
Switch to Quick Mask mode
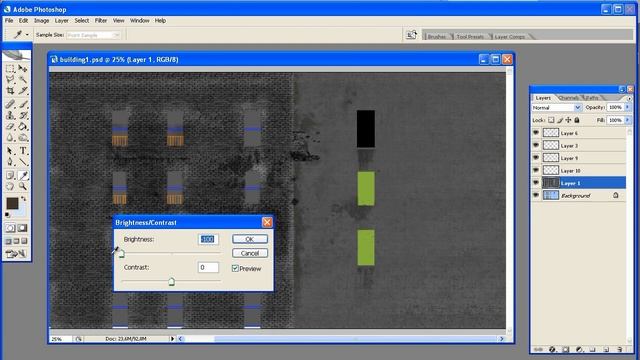click(x=22, y=228)
